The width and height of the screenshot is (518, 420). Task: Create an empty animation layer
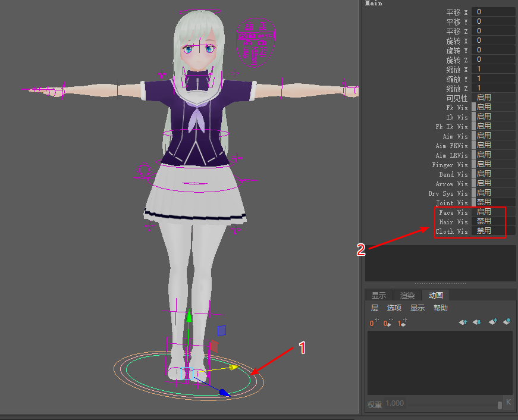click(492, 322)
